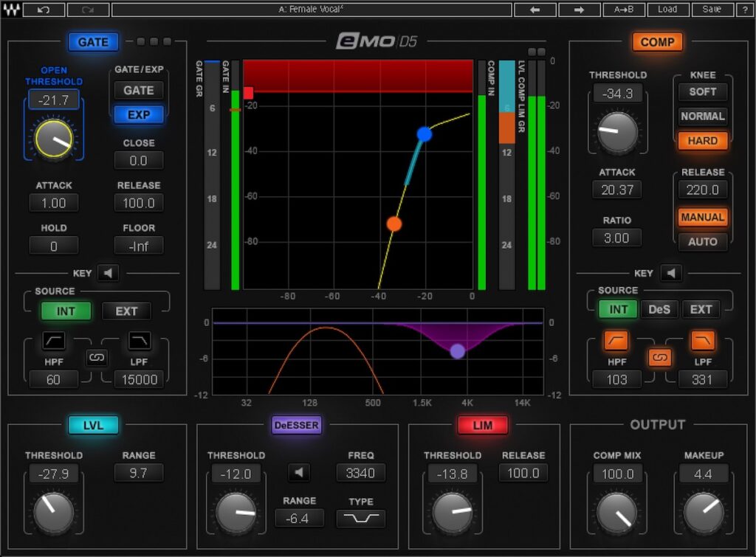Click DeEsser FREQ value 3340

click(360, 473)
